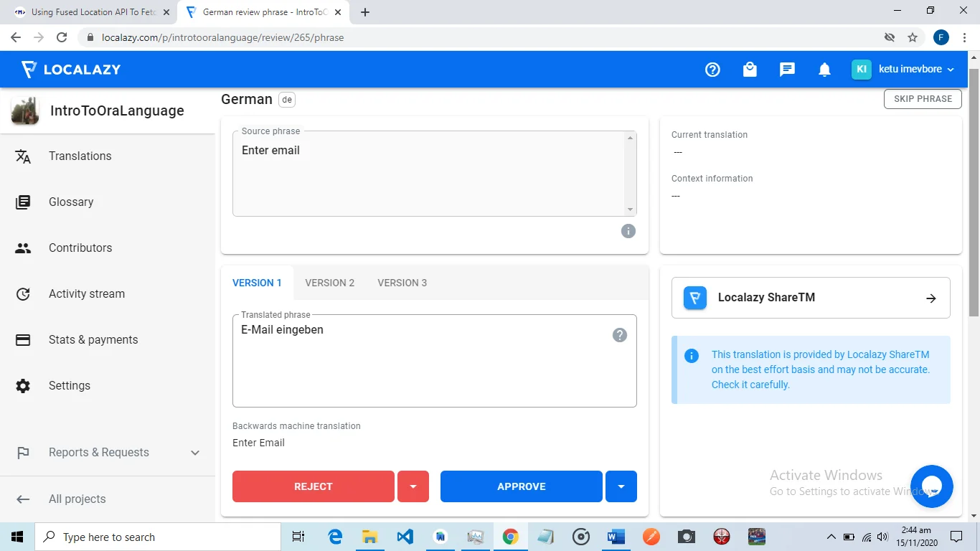The width and height of the screenshot is (980, 551).
Task: Select the German review phrase browser tab
Action: [x=262, y=12]
